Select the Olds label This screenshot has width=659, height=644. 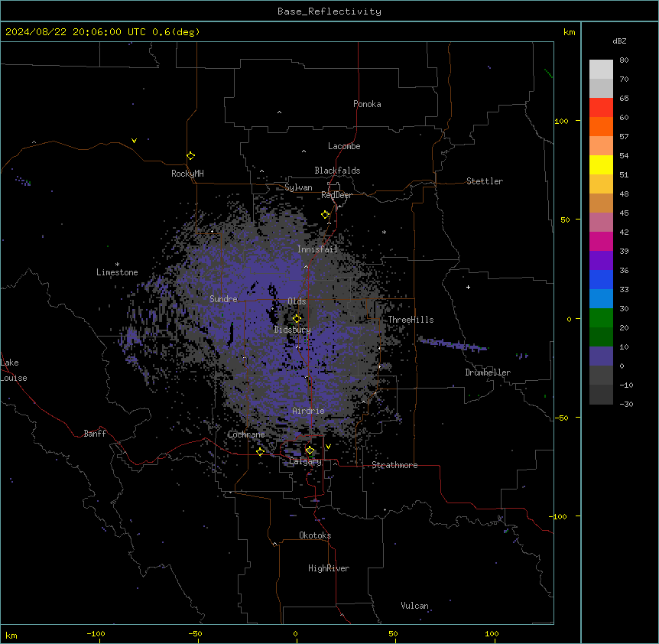coord(297,301)
